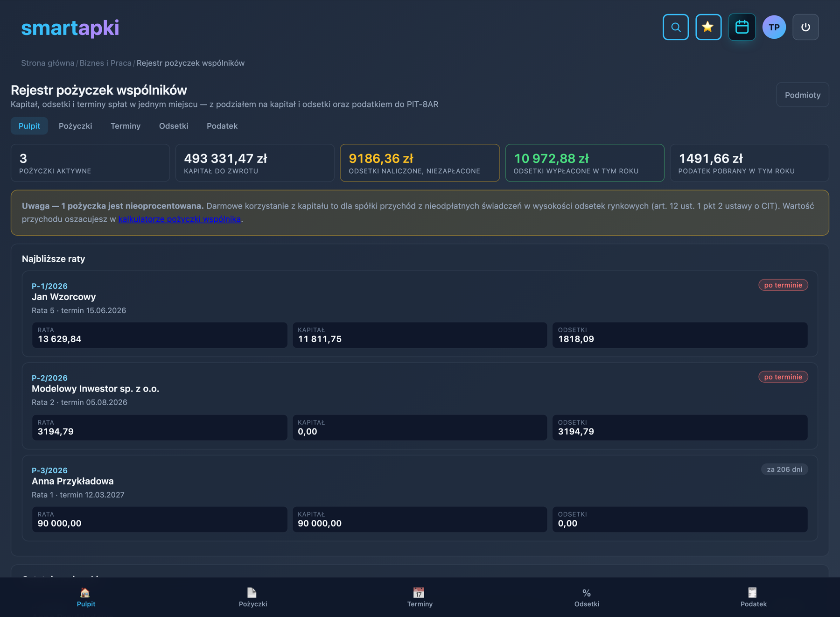Open the Terminy tab

click(x=126, y=126)
